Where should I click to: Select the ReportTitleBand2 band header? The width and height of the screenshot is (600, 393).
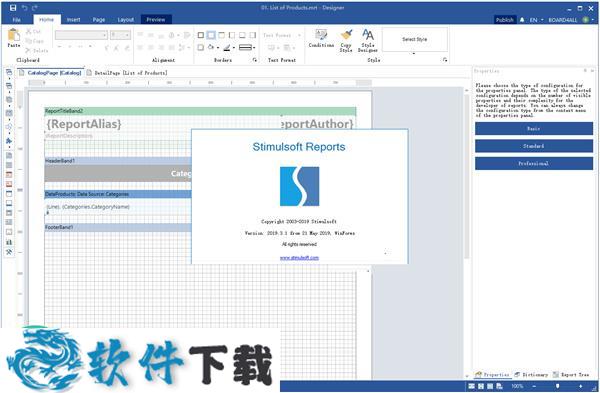click(200, 111)
